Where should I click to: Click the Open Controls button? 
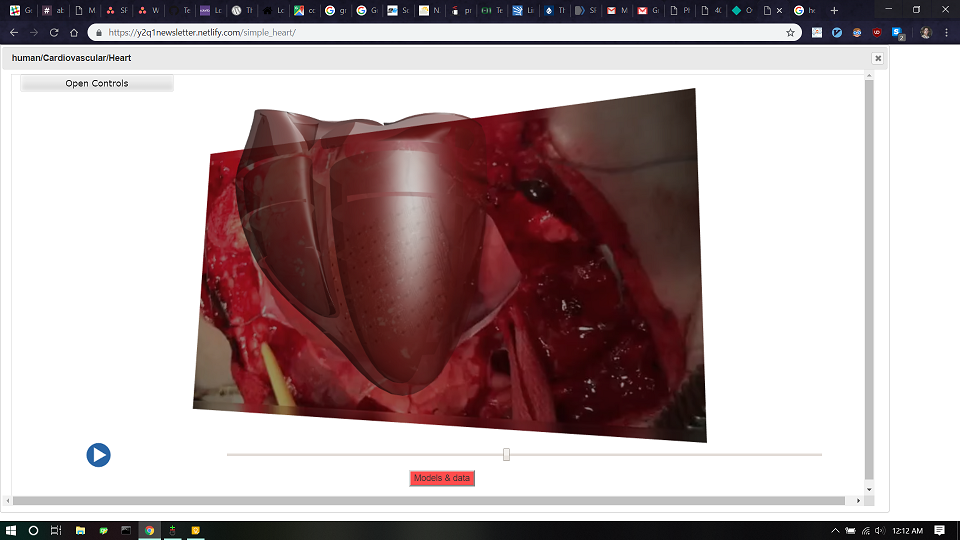click(x=97, y=83)
